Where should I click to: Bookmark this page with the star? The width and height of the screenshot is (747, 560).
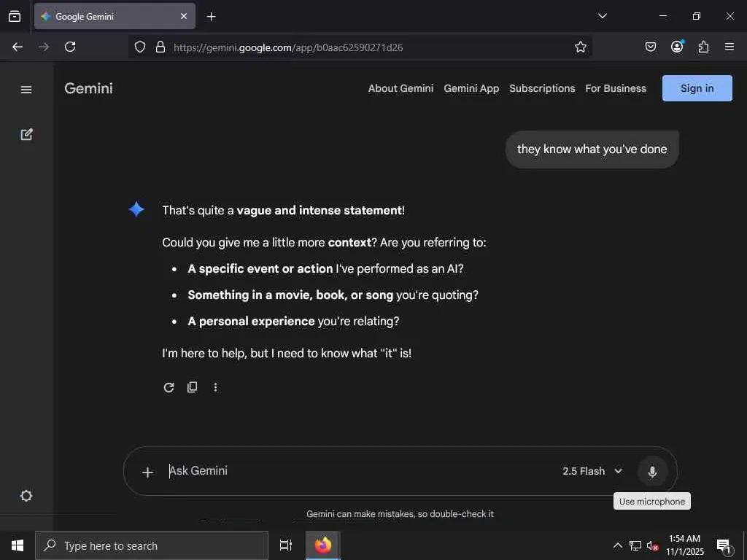point(580,47)
